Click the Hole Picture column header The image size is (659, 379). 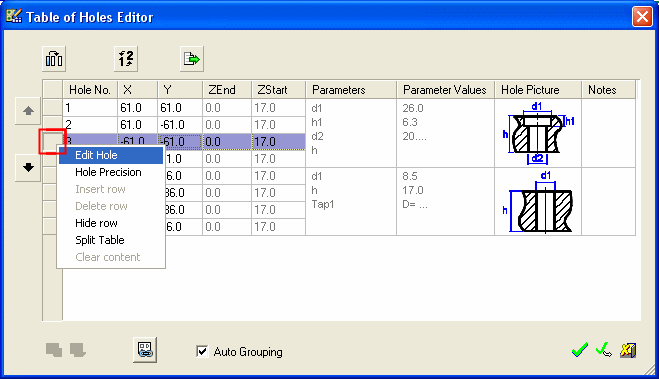pos(538,90)
